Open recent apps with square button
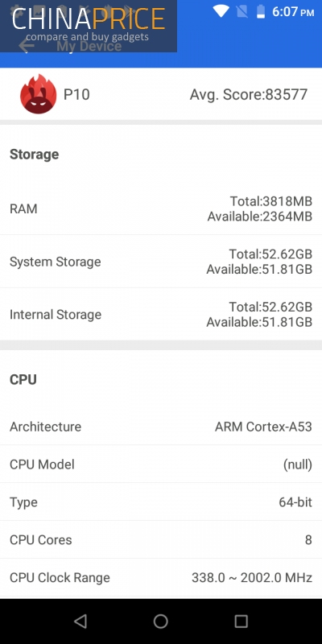Viewport: 322px width, 644px height. [241, 621]
